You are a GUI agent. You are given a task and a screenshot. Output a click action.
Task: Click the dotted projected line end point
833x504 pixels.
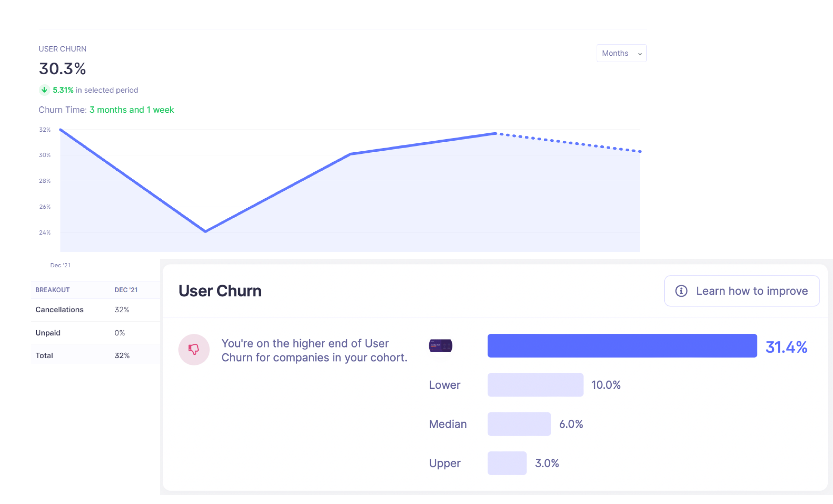(640, 151)
